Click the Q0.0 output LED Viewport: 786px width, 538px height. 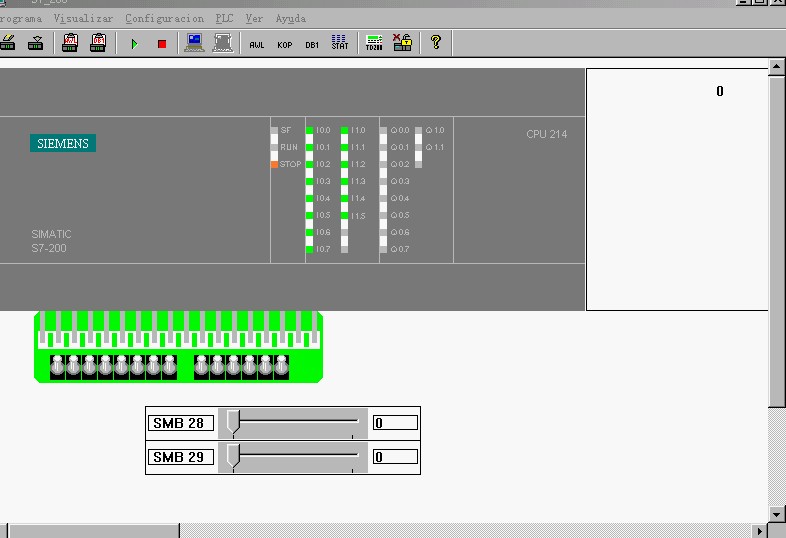coord(383,130)
